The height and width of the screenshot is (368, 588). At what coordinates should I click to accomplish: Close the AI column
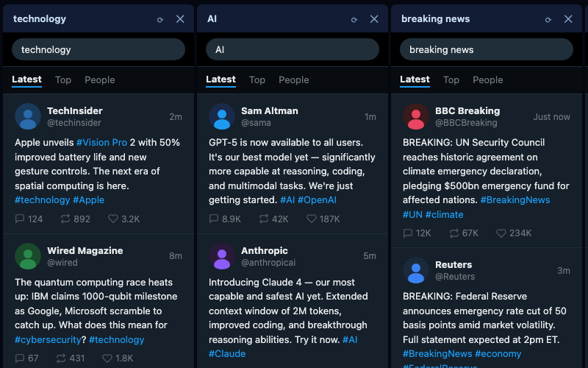pos(374,19)
